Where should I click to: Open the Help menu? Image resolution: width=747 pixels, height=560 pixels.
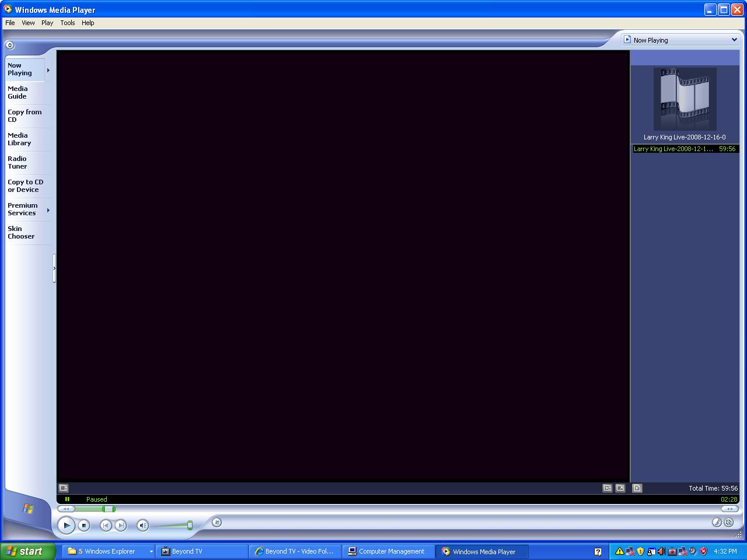tap(88, 23)
